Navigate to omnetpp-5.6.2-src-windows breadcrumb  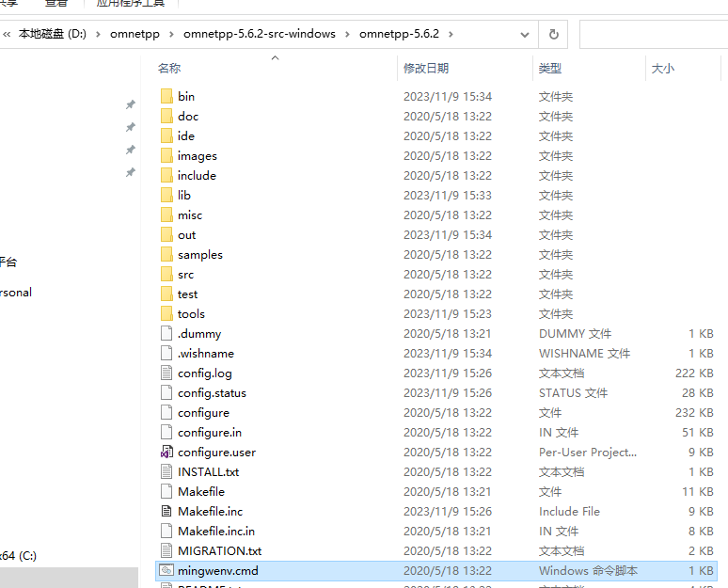coord(259,34)
